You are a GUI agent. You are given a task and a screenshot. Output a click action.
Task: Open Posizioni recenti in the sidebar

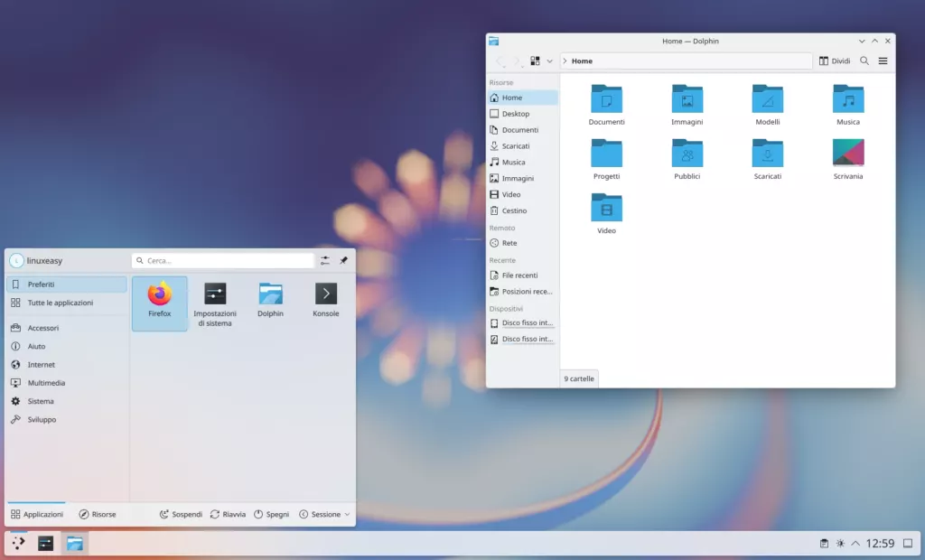pos(523,291)
